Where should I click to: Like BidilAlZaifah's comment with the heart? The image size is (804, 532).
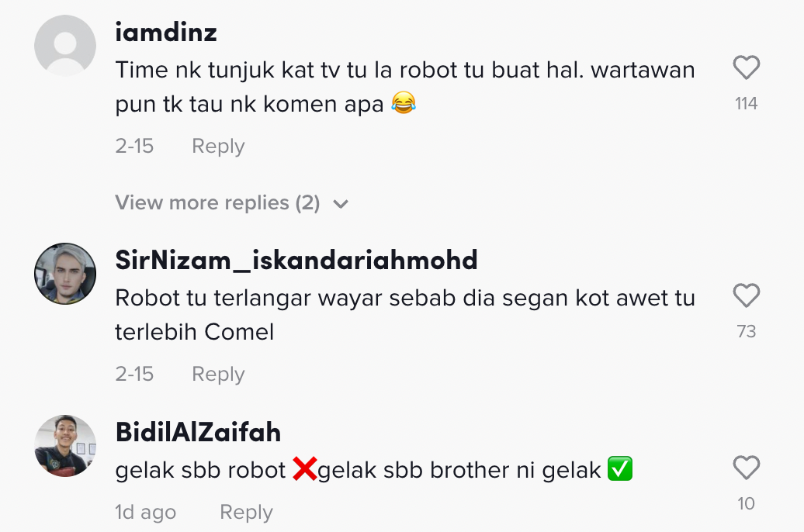(746, 468)
